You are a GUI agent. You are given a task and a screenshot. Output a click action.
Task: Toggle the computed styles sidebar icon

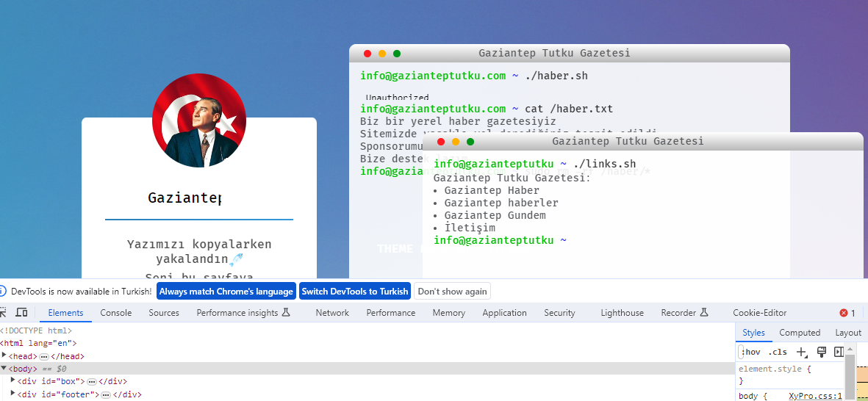[x=839, y=352]
